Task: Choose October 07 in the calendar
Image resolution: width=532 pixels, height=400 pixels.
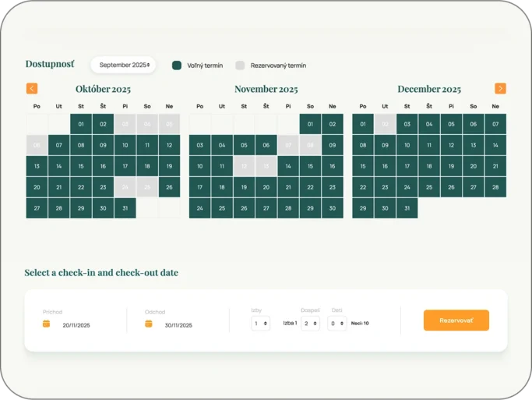Action: tap(59, 145)
